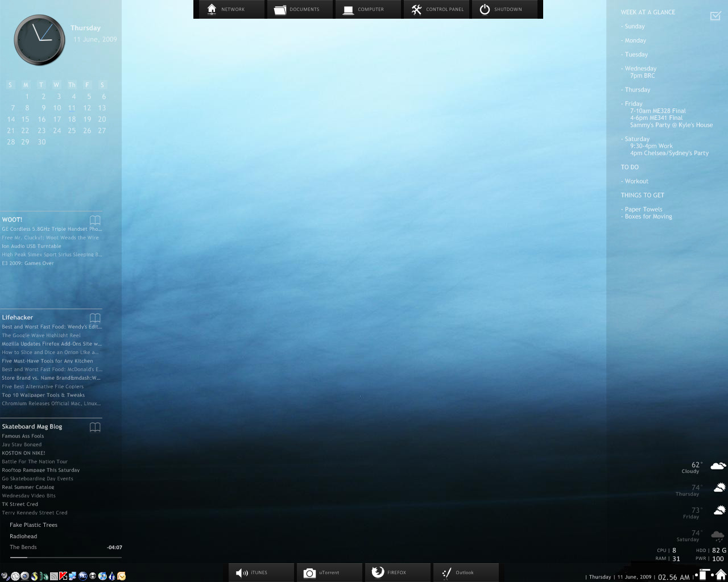The height and width of the screenshot is (582, 728).
Task: Click the SHUTDOWN launcher label
Action: (508, 10)
